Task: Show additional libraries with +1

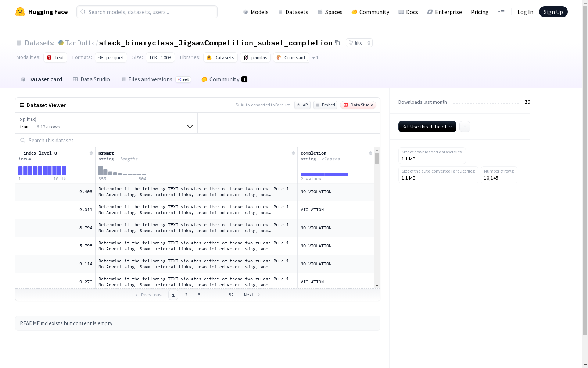Action: 315,57
